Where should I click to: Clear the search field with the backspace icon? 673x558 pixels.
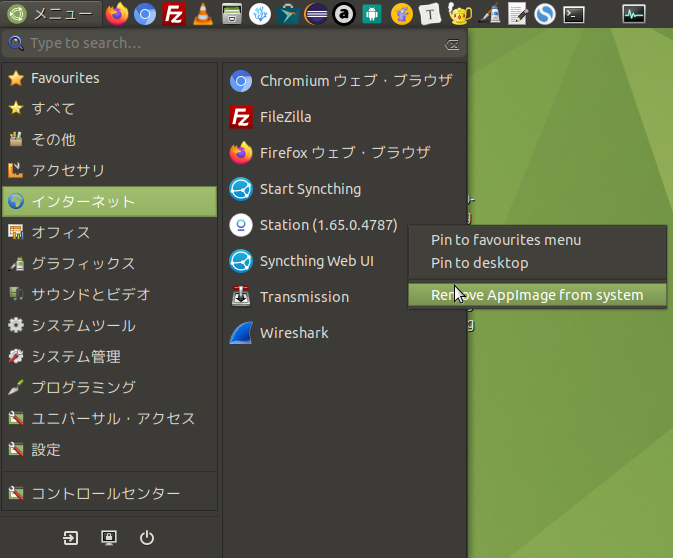[452, 44]
